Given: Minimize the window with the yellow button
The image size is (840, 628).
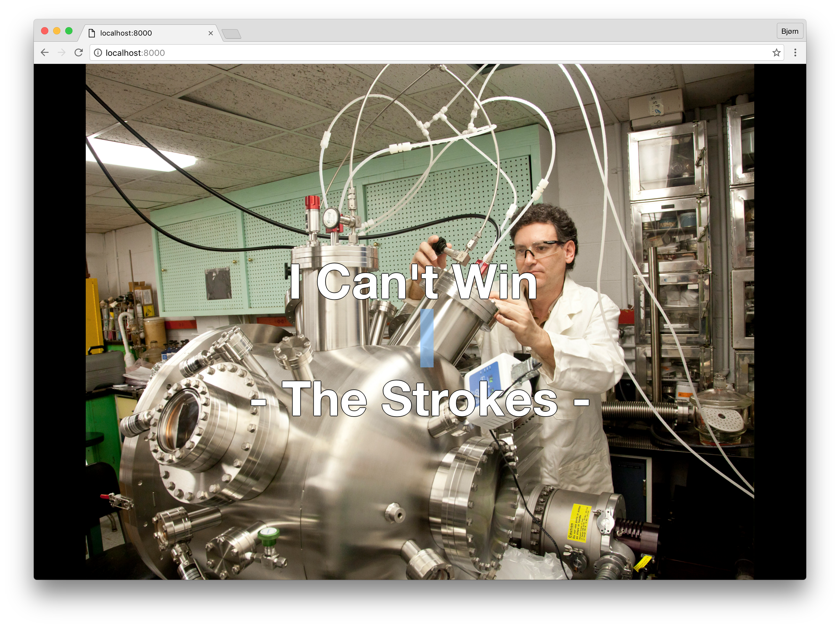Looking at the screenshot, I should 57,31.
